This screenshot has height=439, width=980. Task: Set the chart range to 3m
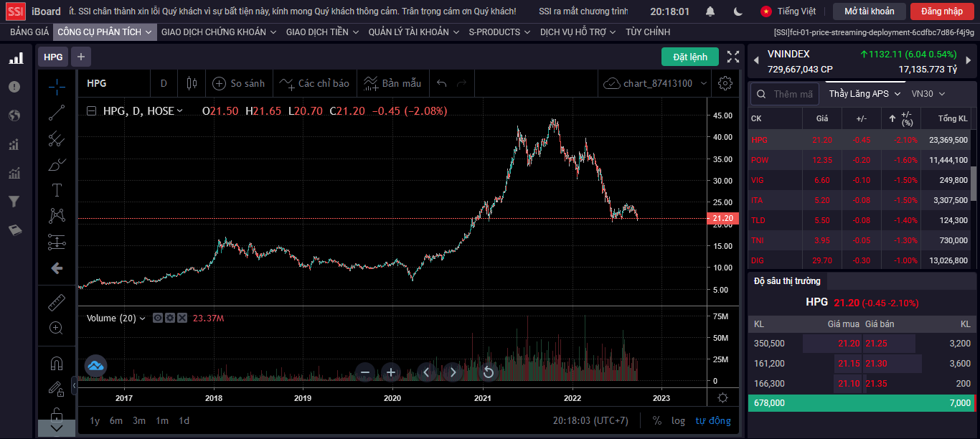tap(139, 420)
